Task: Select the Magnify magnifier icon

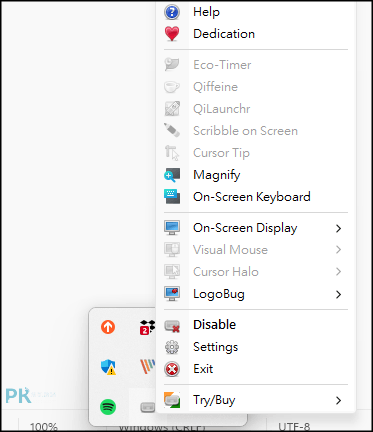Action: pos(172,175)
